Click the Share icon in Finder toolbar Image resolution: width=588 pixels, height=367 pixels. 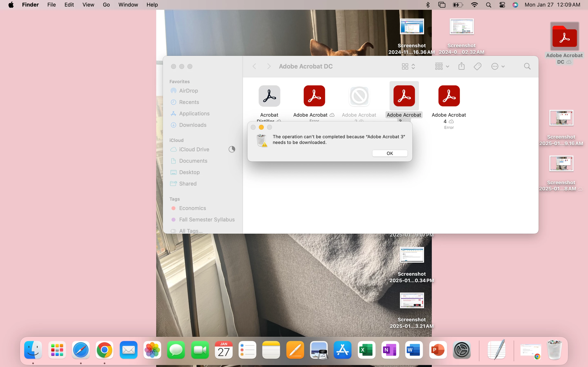(461, 66)
